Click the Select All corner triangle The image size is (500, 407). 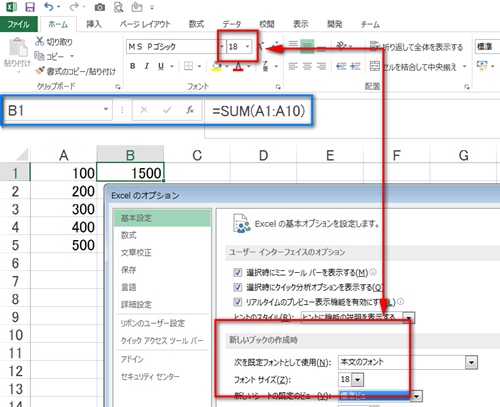(x=22, y=155)
